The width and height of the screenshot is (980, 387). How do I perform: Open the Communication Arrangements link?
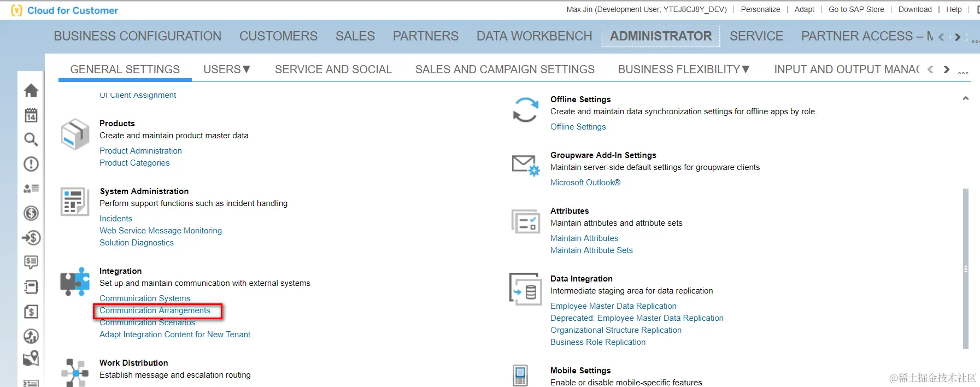(x=155, y=310)
